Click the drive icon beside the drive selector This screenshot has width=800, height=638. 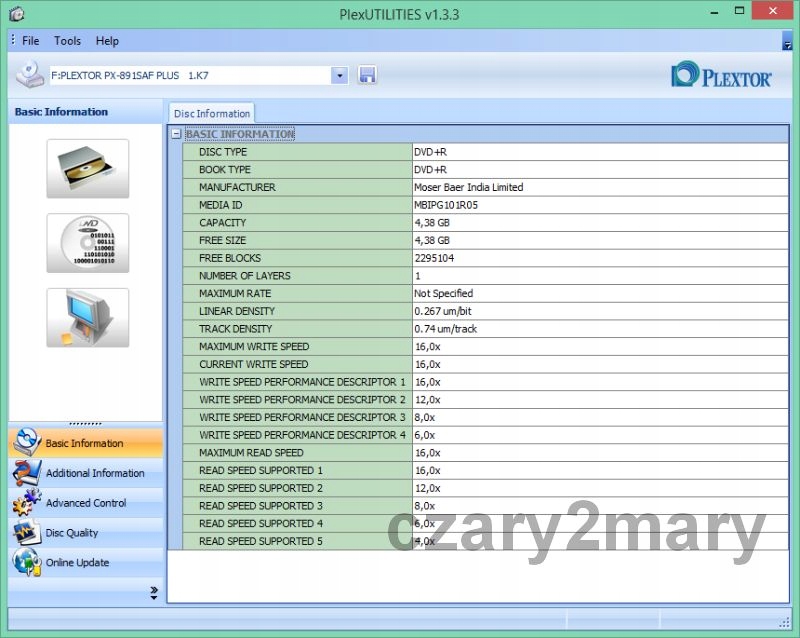pos(31,75)
